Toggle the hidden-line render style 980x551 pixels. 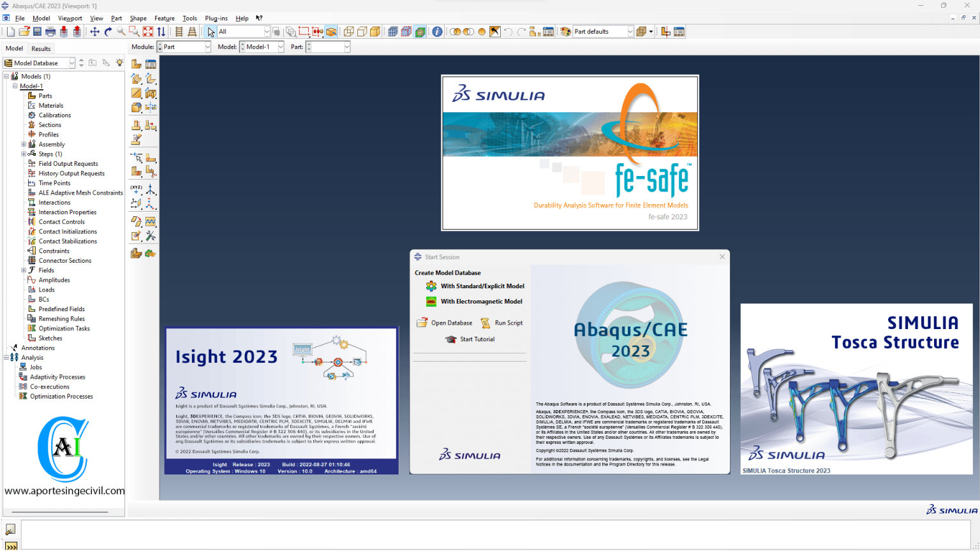(x=361, y=31)
